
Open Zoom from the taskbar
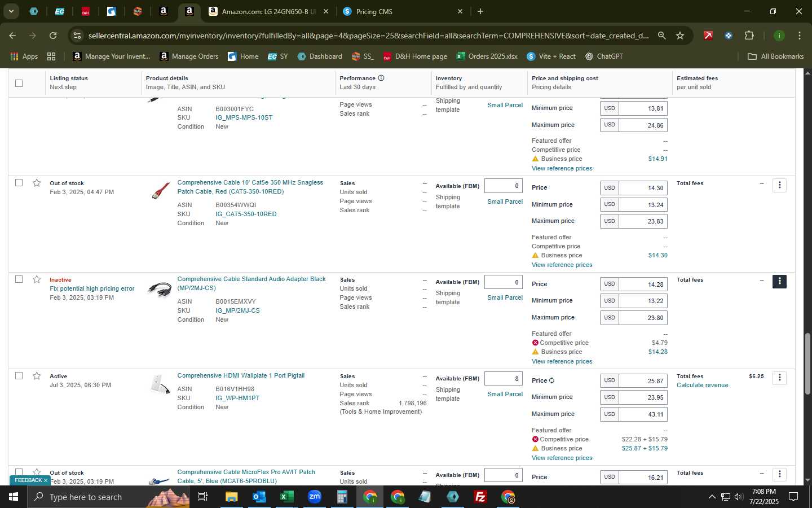coord(314,497)
